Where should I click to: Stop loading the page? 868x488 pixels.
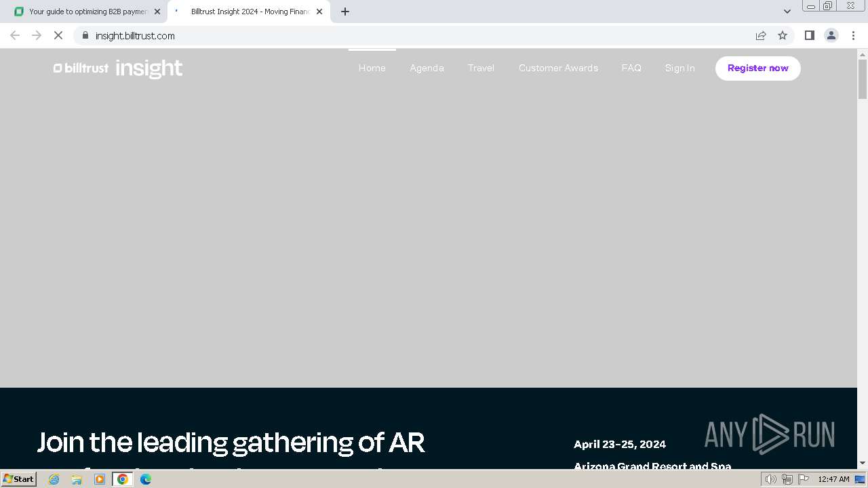(58, 35)
